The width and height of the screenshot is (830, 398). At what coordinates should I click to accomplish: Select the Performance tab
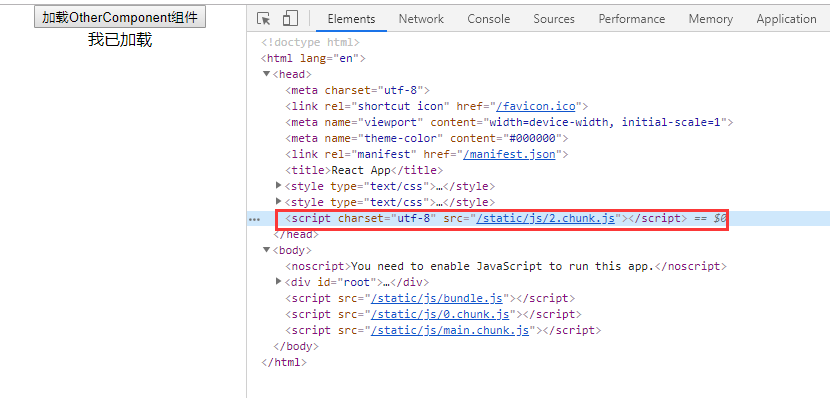pos(631,19)
